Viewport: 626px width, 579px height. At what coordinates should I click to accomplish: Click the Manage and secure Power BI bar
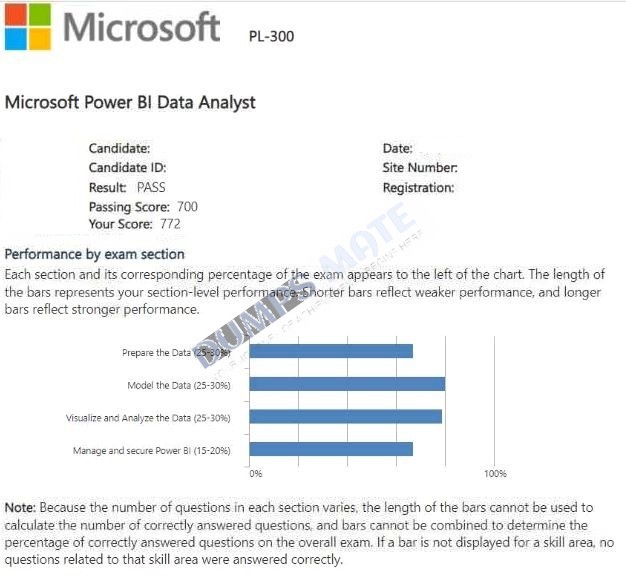pyautogui.click(x=331, y=449)
